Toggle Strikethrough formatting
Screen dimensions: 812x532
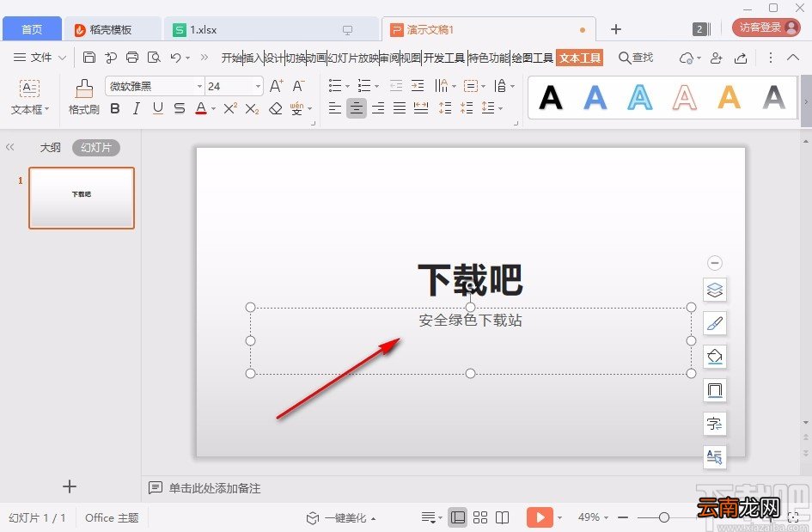[180, 108]
